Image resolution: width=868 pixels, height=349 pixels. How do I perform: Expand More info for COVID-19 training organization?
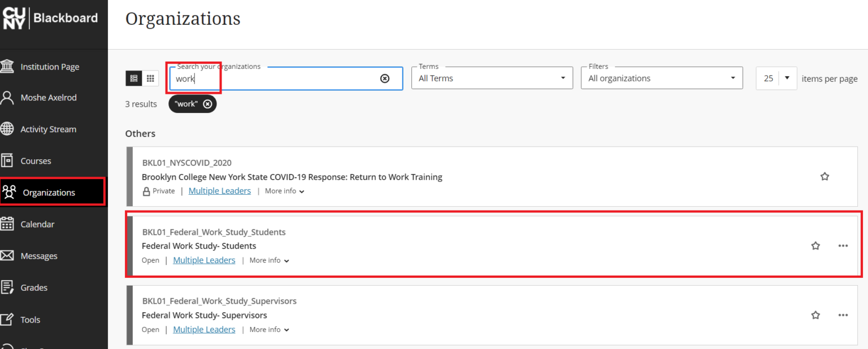[284, 191]
